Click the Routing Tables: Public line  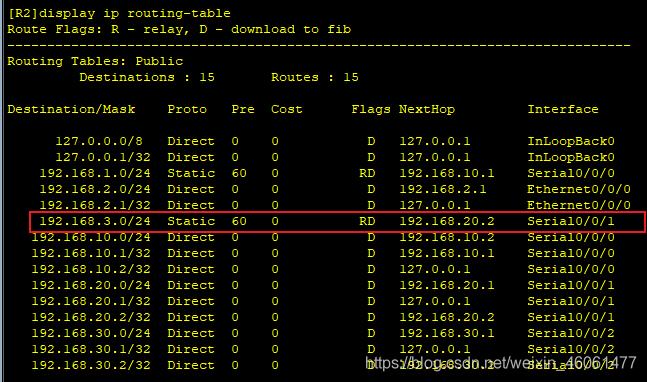[x=95, y=61]
